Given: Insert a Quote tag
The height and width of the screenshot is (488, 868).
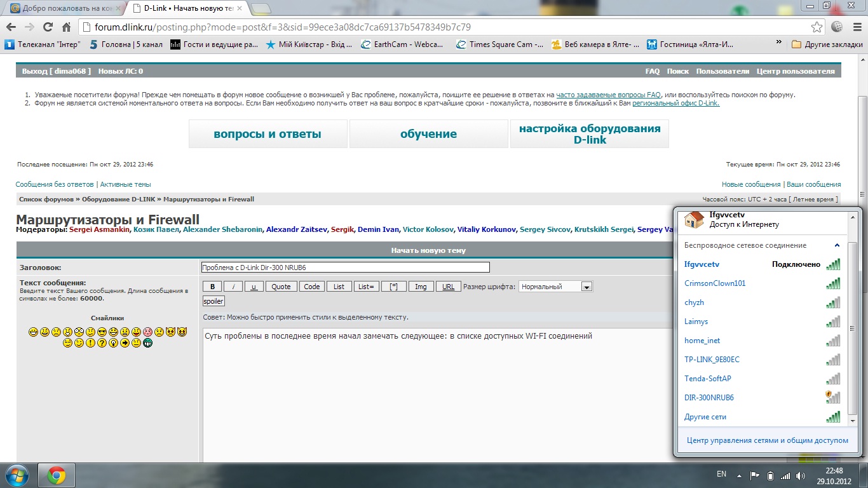Looking at the screenshot, I should click(x=281, y=287).
